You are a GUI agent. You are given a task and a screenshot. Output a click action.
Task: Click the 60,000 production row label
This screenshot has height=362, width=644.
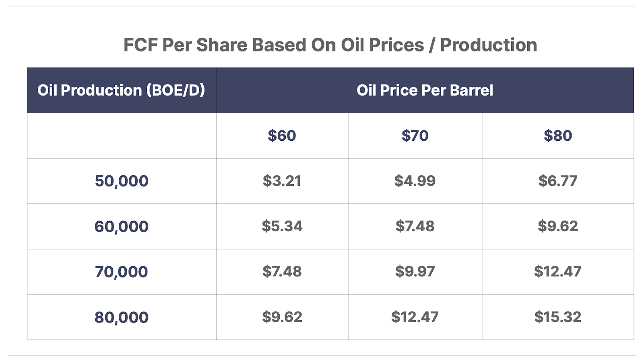(x=122, y=226)
